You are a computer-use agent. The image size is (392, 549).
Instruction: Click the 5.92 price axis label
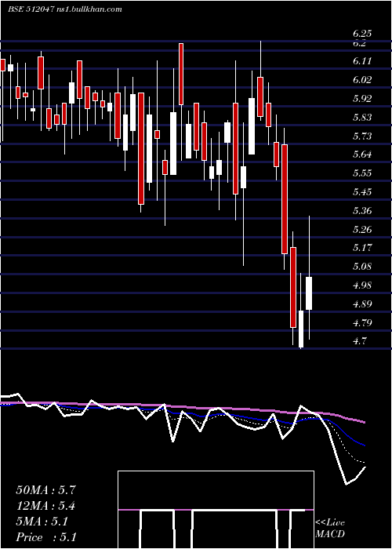point(362,98)
